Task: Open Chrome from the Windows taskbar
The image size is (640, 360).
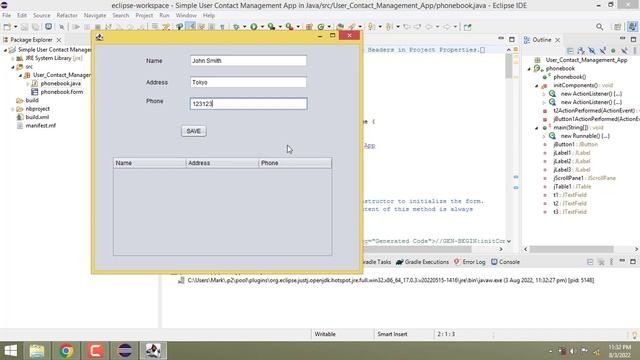Action: pos(66,351)
